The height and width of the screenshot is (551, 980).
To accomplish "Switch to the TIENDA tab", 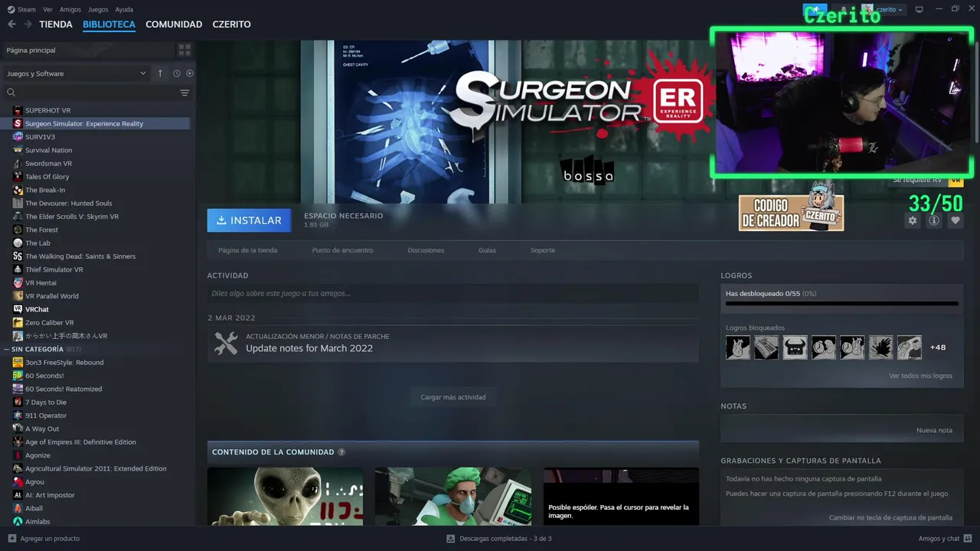I will tap(56, 24).
